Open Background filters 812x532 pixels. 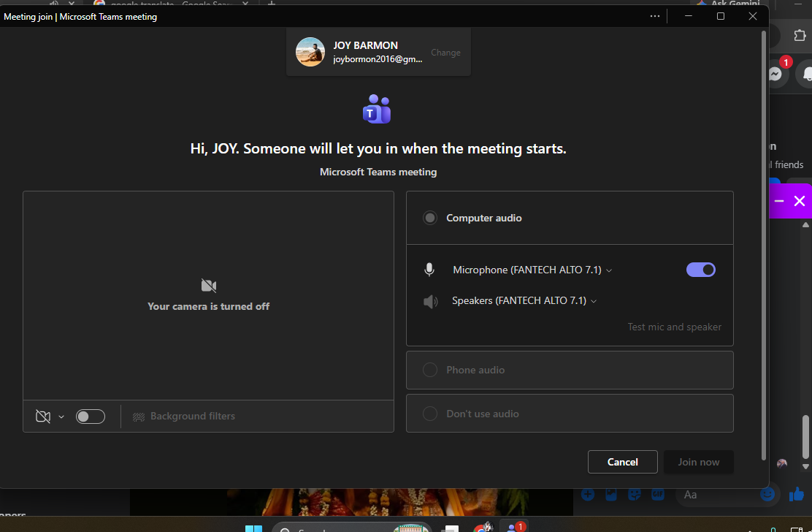184,417
